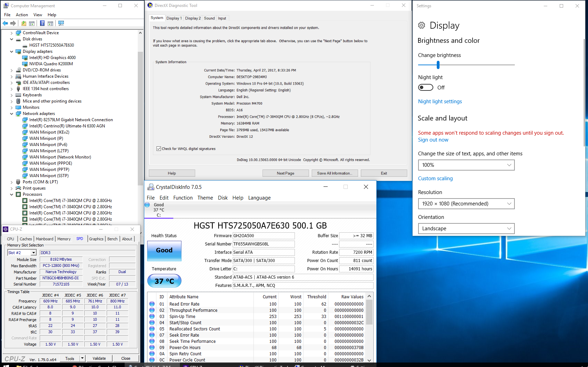Click the CrystalDiskInfo title bar app icon

151,187
